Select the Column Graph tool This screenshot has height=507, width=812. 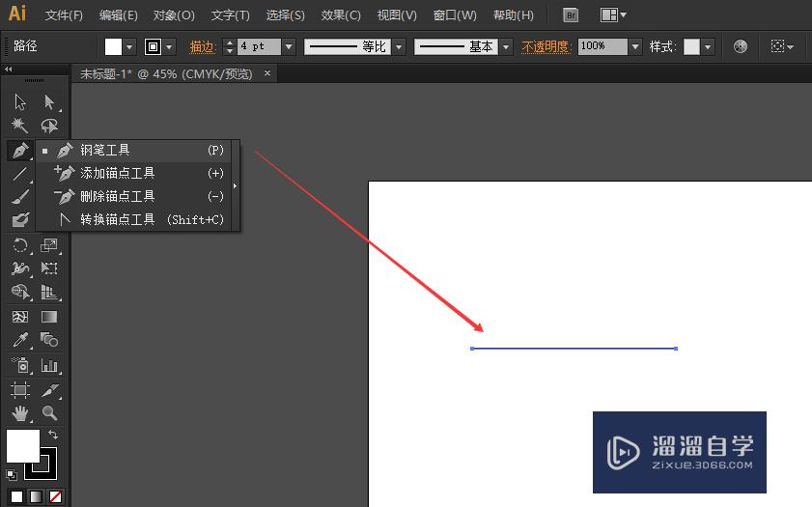pos(49,365)
